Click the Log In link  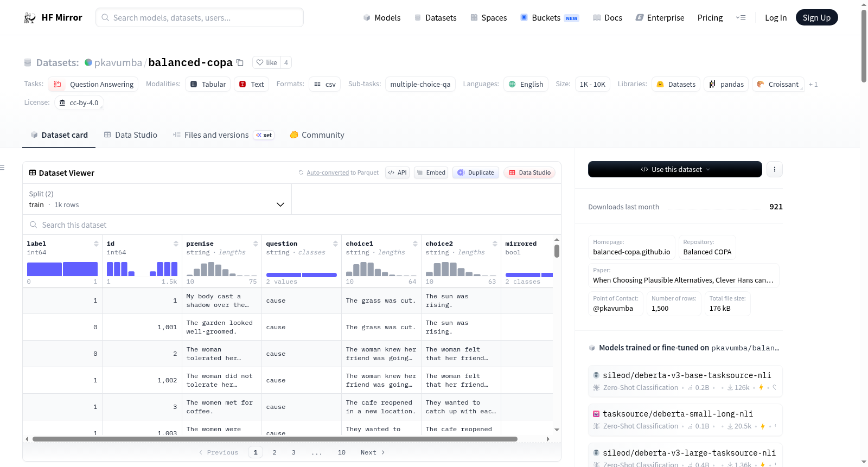(x=776, y=18)
